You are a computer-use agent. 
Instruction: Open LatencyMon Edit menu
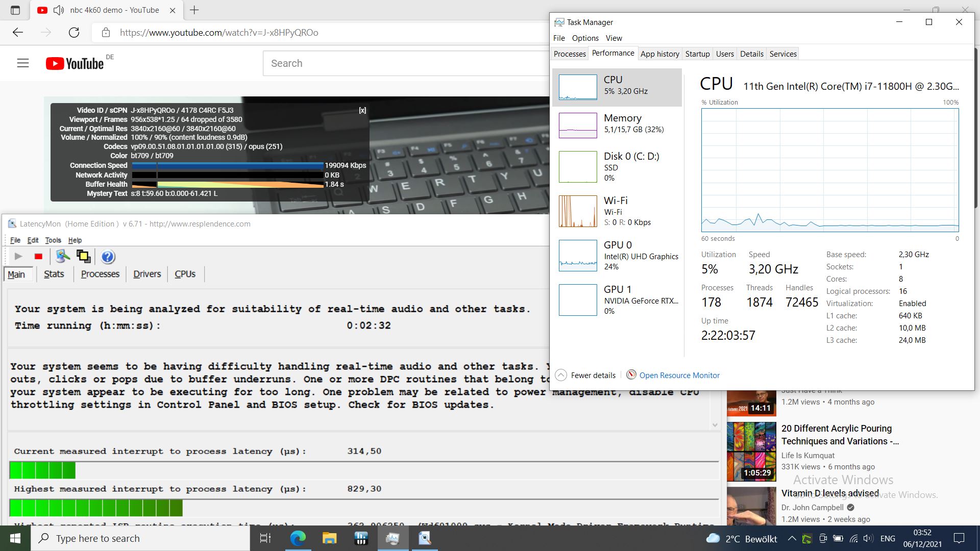[33, 240]
